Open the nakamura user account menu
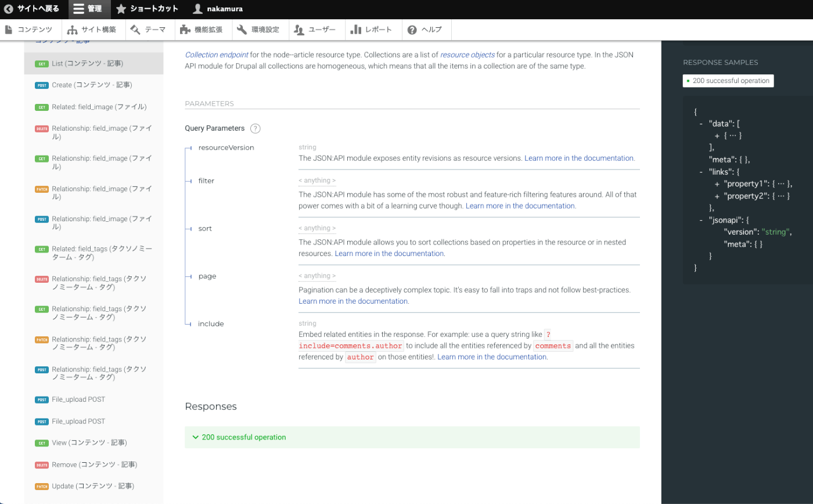Screen dimensions: 813x504 (x=218, y=9)
